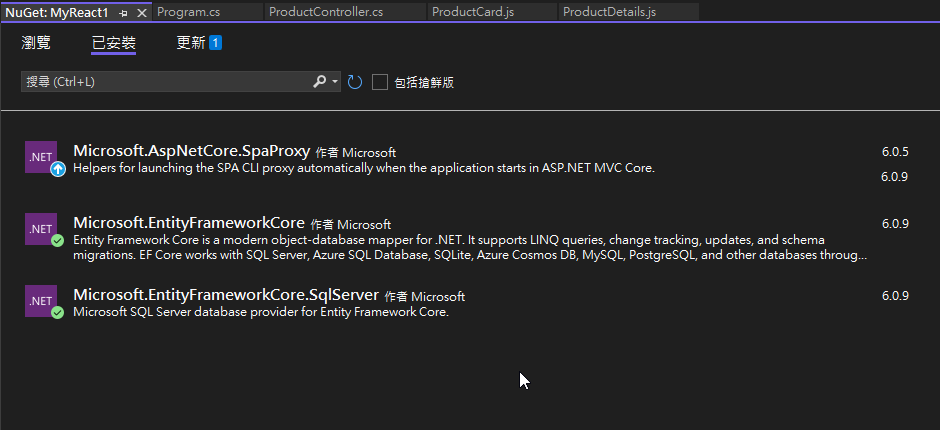Image resolution: width=940 pixels, height=430 pixels.
Task: Open the search box dropdown arrow
Action: pyautogui.click(x=335, y=82)
